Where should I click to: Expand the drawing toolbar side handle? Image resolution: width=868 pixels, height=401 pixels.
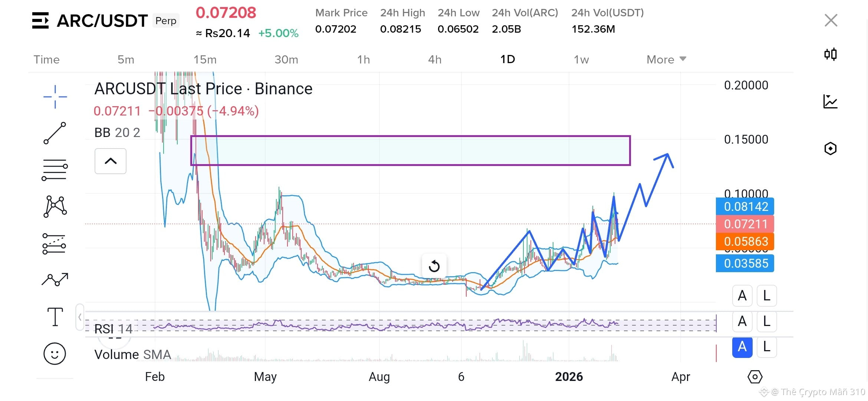pyautogui.click(x=80, y=317)
